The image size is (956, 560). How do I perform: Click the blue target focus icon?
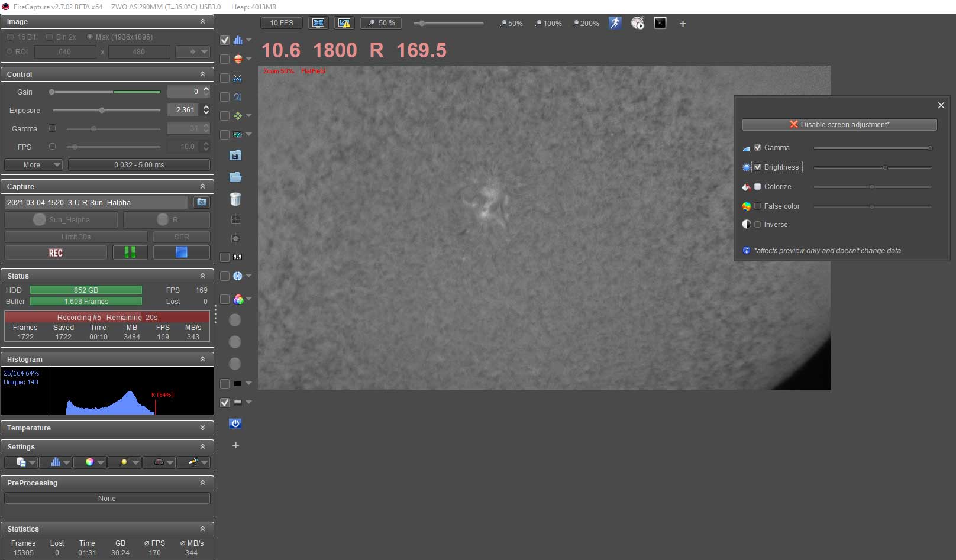(x=238, y=276)
